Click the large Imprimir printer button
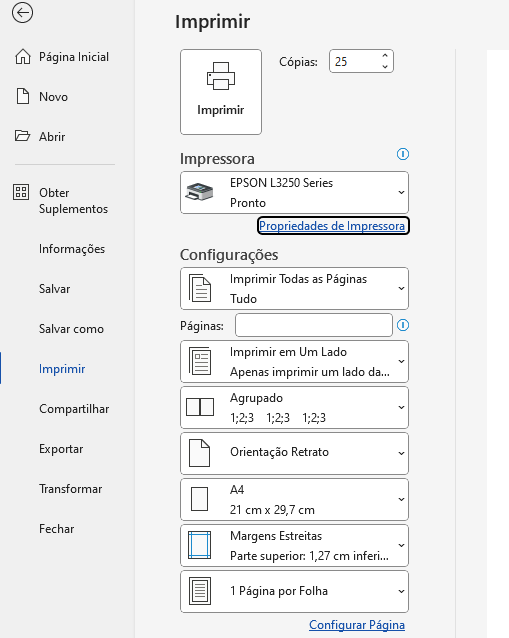Screen dimensions: 509x638 [221, 92]
